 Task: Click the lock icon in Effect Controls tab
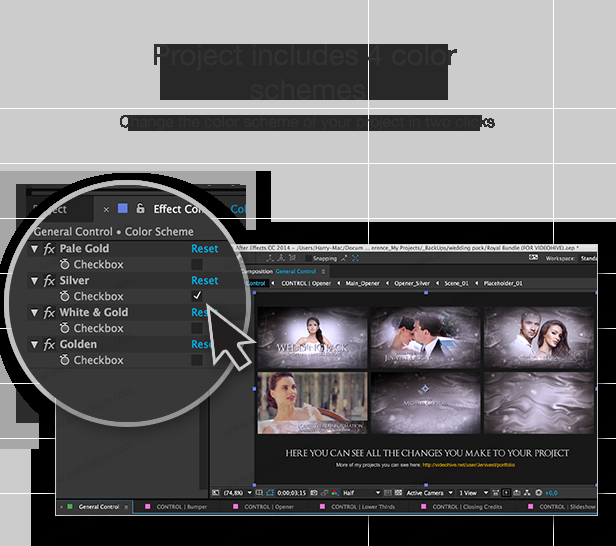point(140,208)
